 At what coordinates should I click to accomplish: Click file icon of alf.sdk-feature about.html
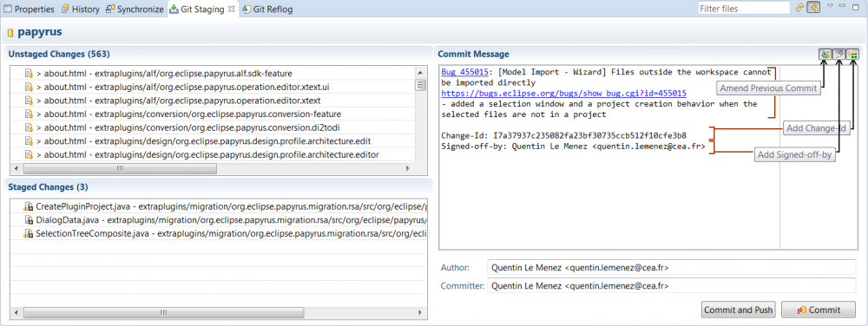pyautogui.click(x=29, y=73)
